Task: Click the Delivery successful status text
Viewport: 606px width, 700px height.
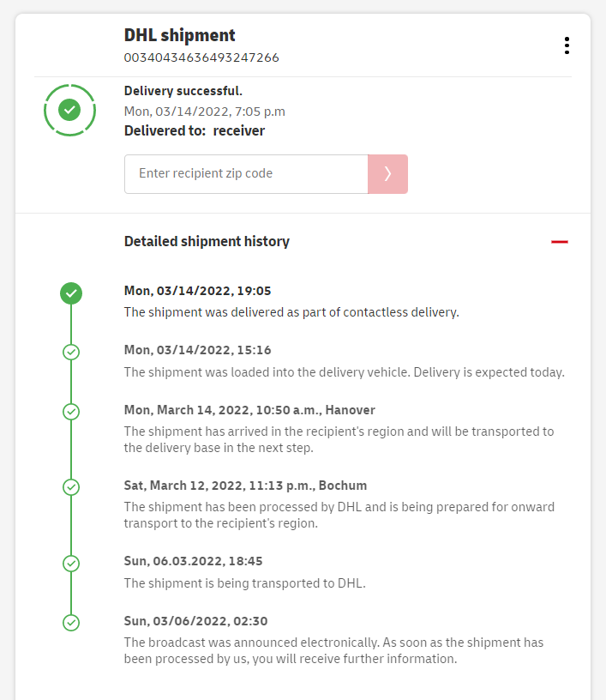Action: pyautogui.click(x=183, y=91)
